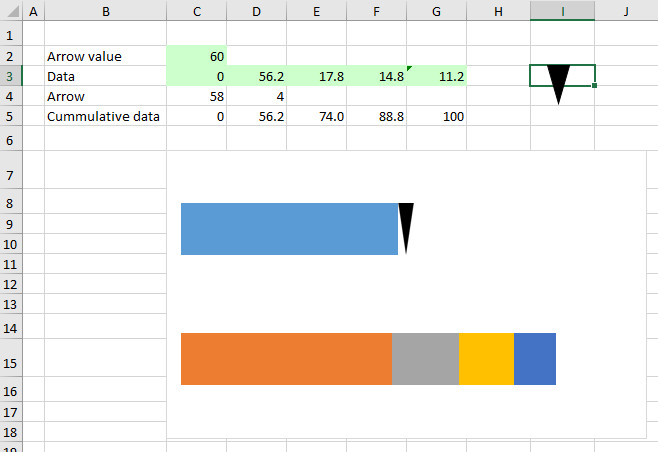Click the cell with 11.2 in the Data row
This screenshot has height=452, width=658.
(437, 76)
